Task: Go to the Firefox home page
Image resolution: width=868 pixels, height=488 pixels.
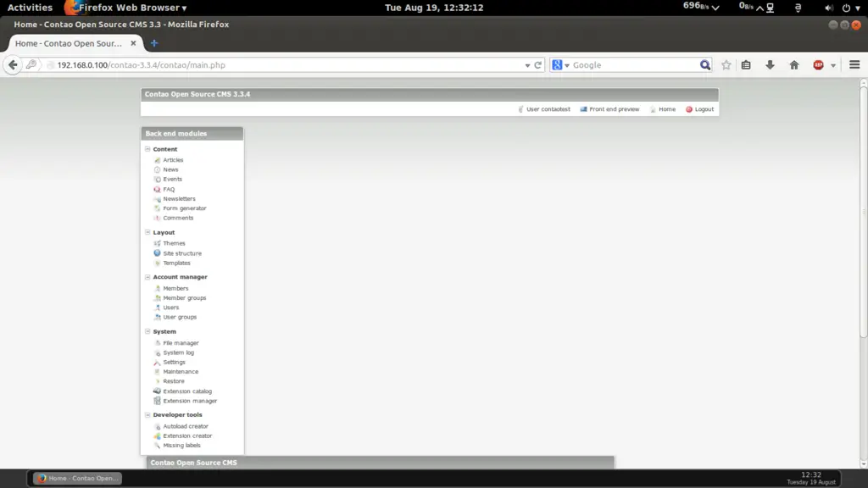Action: click(794, 65)
